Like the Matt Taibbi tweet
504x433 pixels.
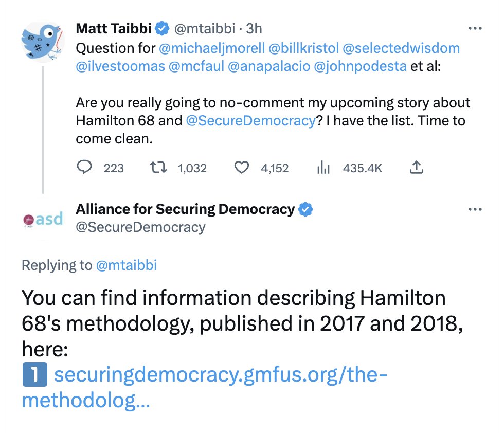click(x=242, y=168)
